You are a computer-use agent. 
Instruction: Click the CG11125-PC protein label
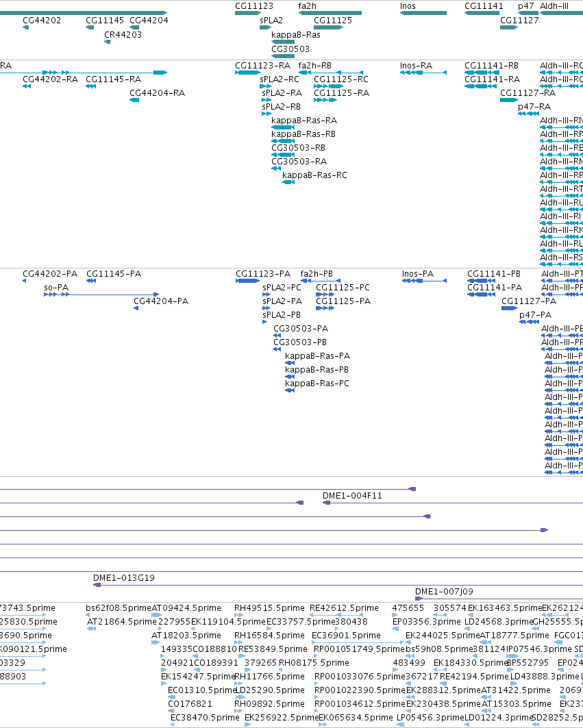click(x=343, y=288)
